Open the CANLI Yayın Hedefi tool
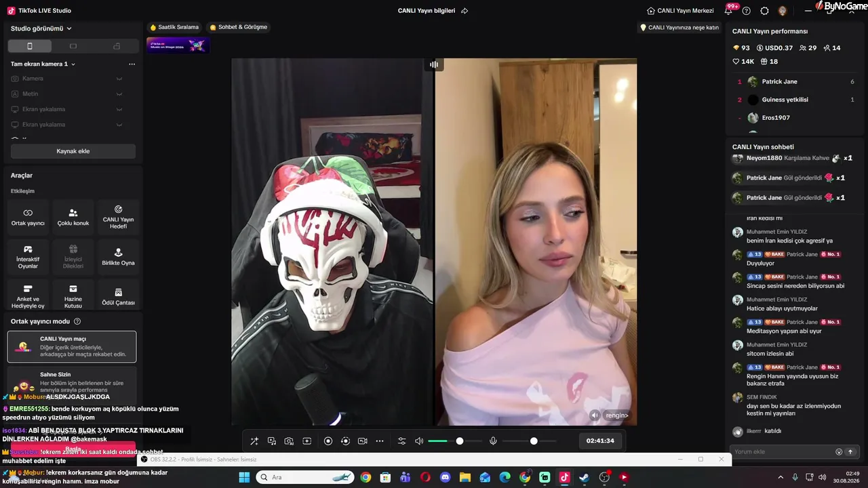The width and height of the screenshot is (868, 488). coord(118,217)
